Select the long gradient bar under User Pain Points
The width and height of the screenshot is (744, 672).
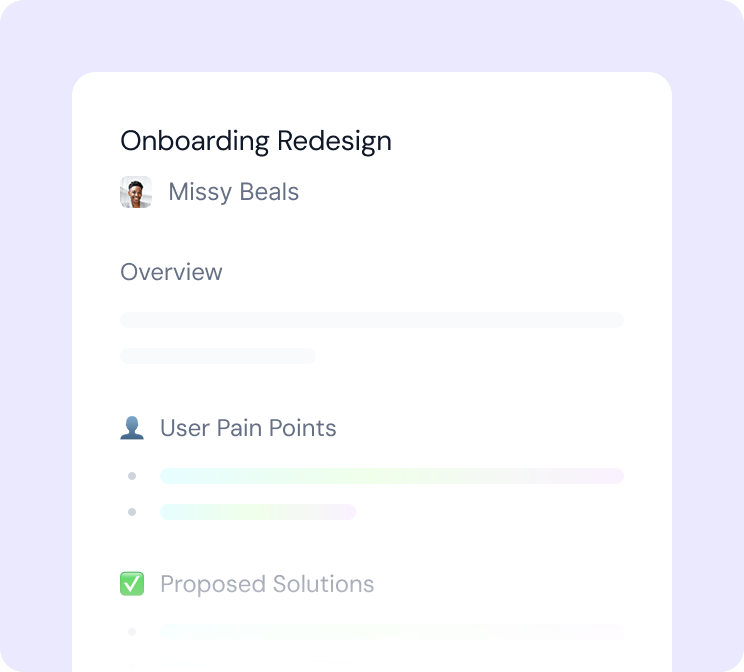[x=392, y=476]
